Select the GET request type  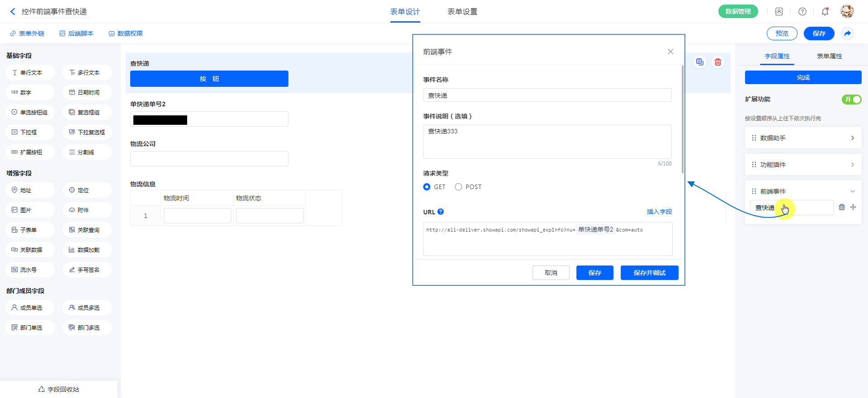(x=427, y=187)
